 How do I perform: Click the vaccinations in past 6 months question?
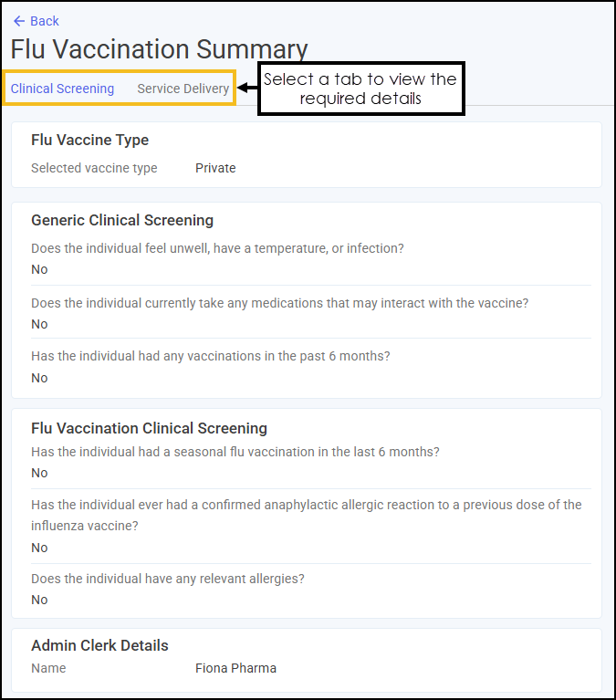210,356
